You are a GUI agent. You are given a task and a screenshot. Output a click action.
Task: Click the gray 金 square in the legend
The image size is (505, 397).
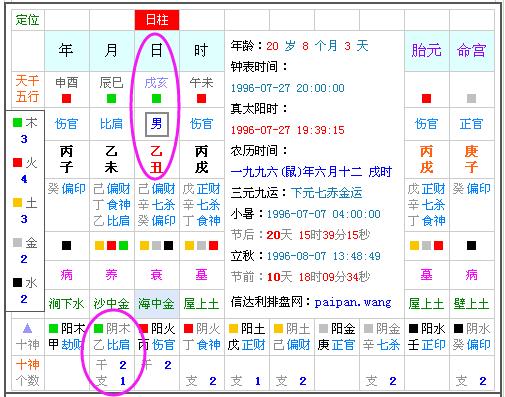[17, 242]
